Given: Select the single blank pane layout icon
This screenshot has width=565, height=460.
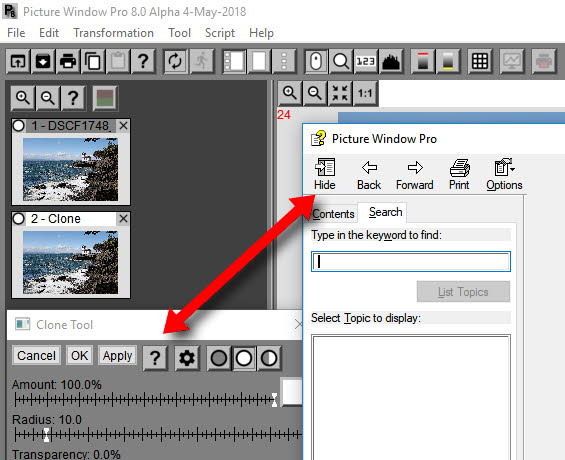Looking at the screenshot, I should (x=259, y=61).
